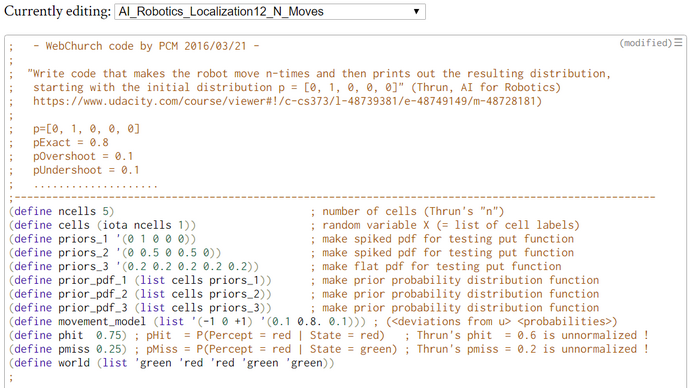
Task: Click the 'make flat pdf for testing put function' comment
Action: (x=442, y=267)
